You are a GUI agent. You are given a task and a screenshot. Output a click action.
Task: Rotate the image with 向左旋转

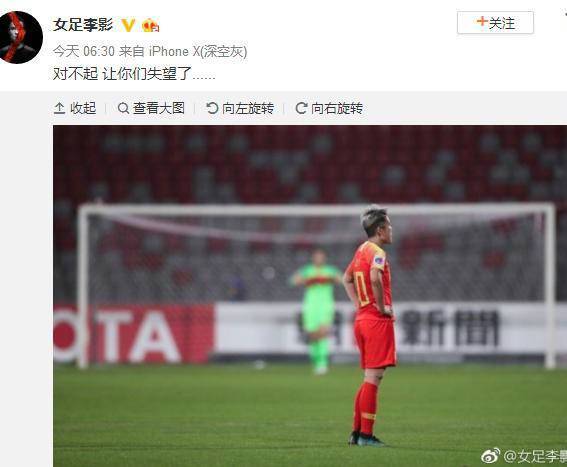click(x=240, y=108)
